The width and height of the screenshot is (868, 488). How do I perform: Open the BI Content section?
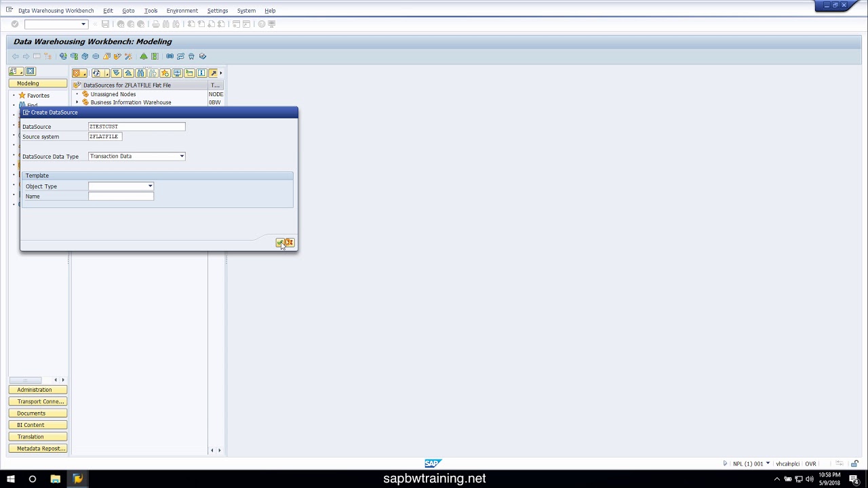(38, 425)
